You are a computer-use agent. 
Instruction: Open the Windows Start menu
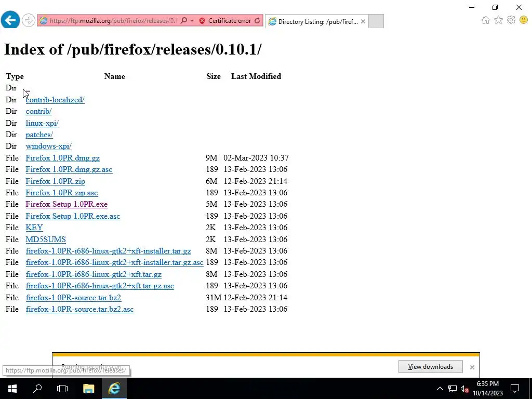point(12,389)
